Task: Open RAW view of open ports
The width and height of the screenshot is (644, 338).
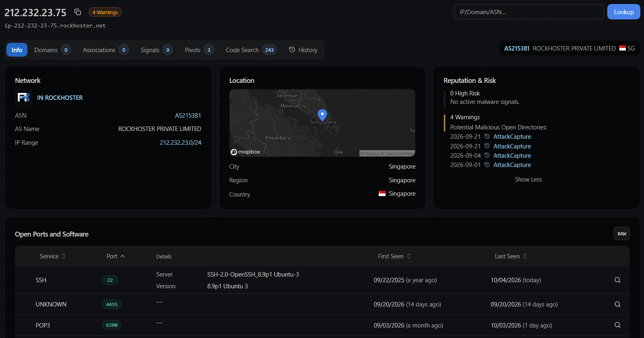Action: pyautogui.click(x=622, y=234)
